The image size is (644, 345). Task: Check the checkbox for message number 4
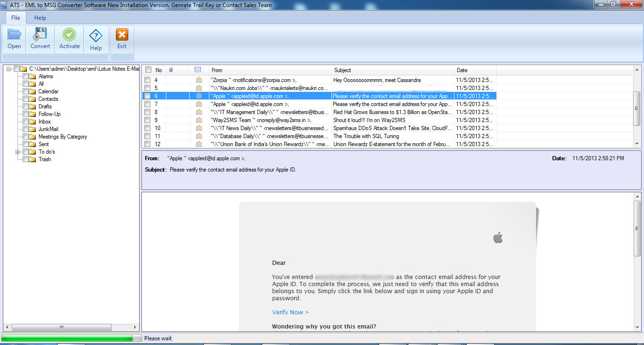[148, 80]
